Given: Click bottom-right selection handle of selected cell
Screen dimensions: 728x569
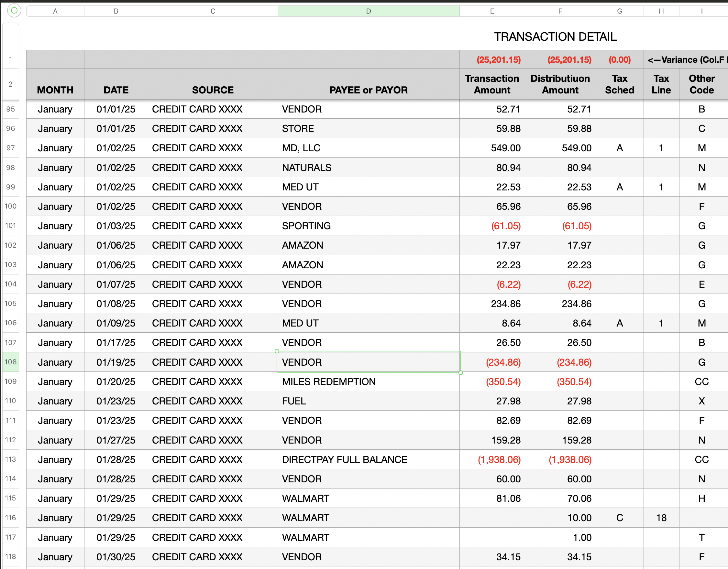Looking at the screenshot, I should 461,373.
